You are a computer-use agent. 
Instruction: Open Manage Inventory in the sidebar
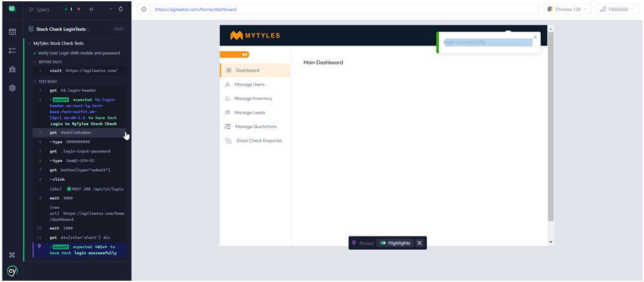[255, 99]
